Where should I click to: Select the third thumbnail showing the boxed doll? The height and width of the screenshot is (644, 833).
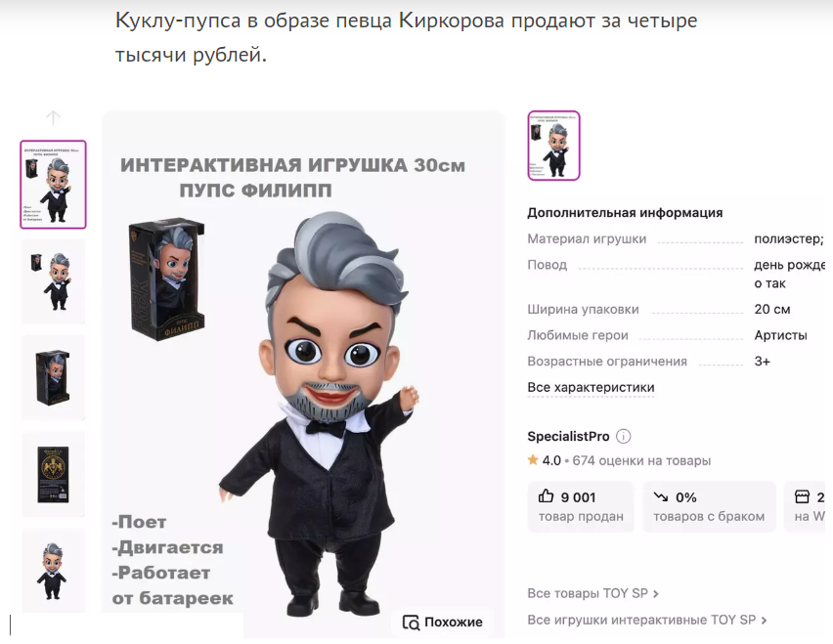click(53, 377)
